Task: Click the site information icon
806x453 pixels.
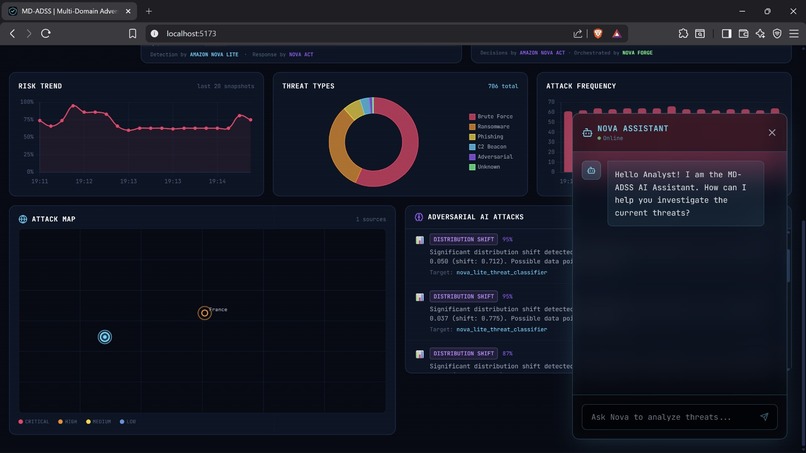Action: click(x=154, y=33)
